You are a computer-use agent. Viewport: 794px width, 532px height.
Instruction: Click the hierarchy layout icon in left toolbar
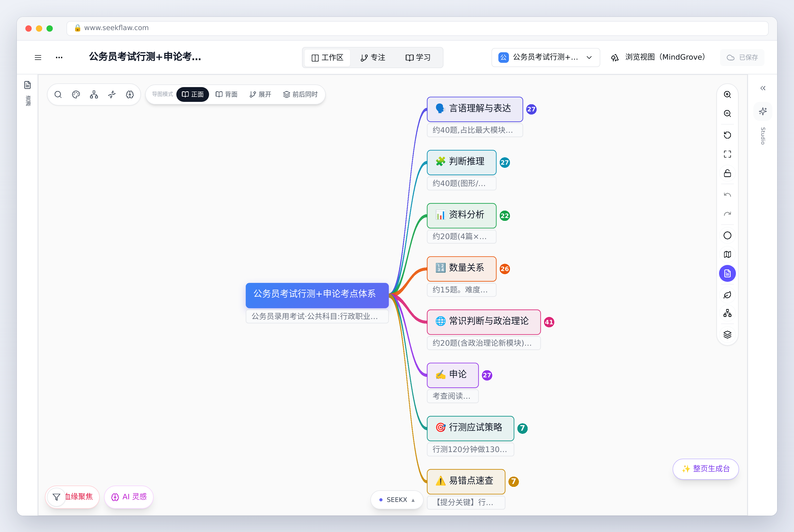click(x=94, y=94)
